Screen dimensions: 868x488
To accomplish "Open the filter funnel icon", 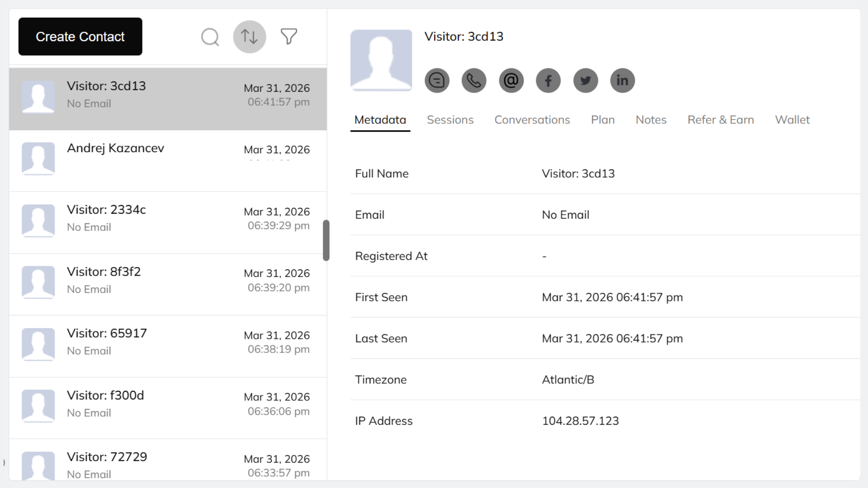I will [289, 36].
